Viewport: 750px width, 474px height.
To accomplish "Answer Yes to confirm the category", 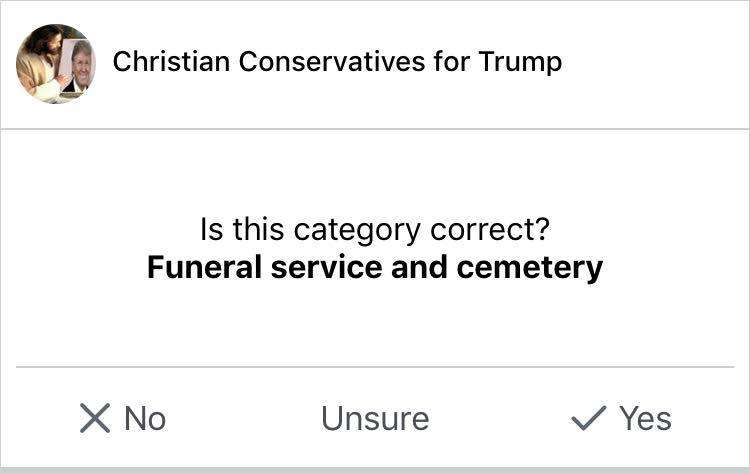I will (622, 418).
